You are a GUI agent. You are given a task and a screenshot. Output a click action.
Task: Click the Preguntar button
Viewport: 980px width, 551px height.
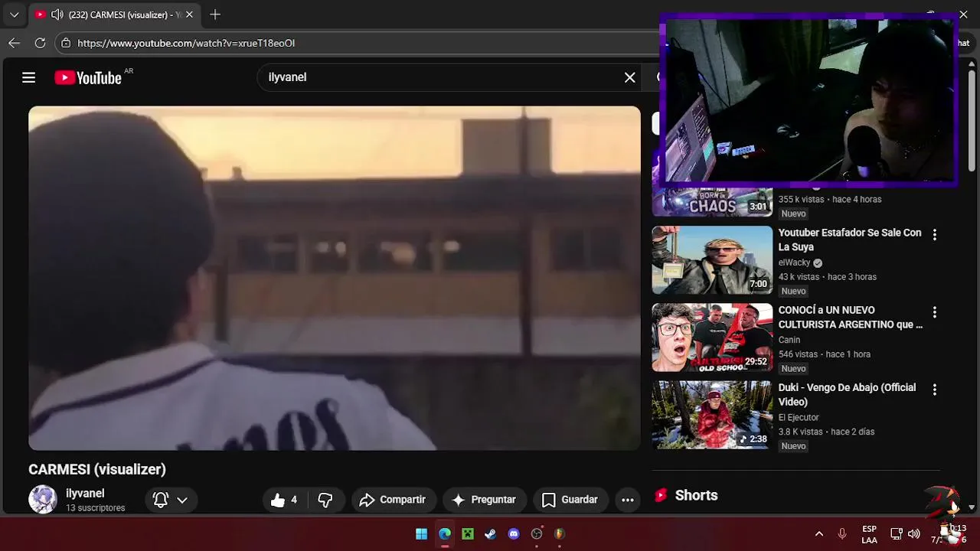point(485,500)
